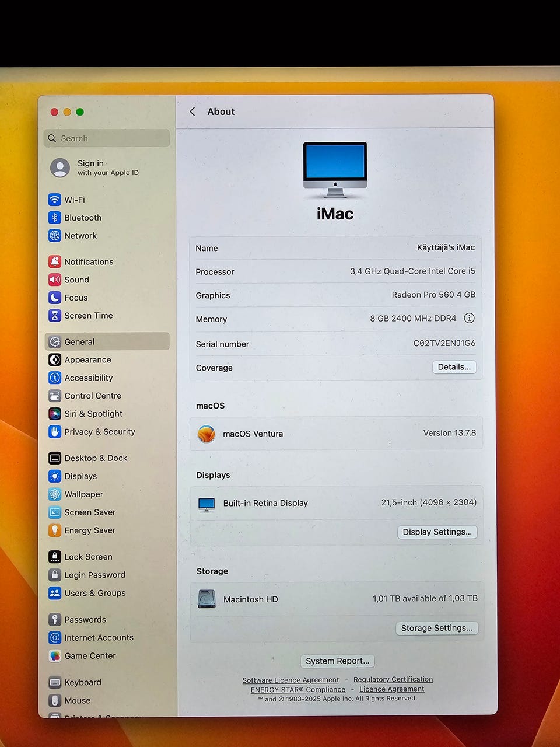Viewport: 560px width, 747px height.
Task: Open the Licence Agreement link
Action: pos(392,689)
